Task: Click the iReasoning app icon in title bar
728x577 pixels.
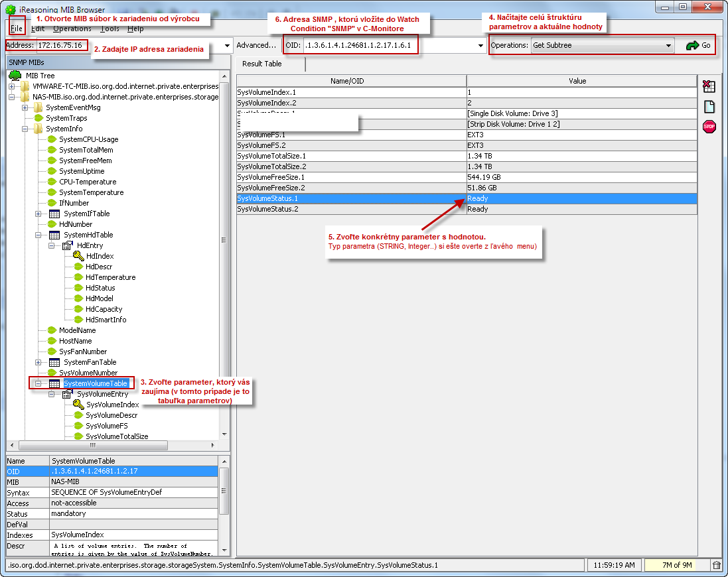Action: [x=10, y=9]
